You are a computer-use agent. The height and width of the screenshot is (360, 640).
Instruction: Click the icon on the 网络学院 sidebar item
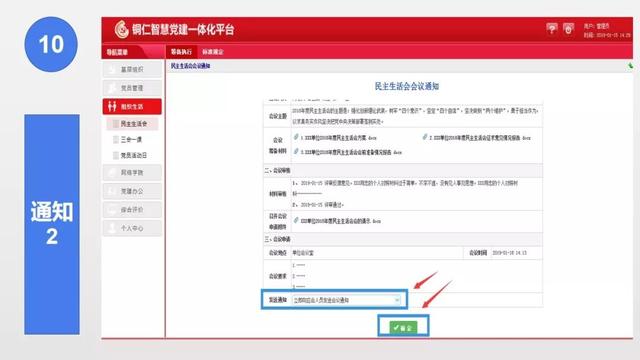pyautogui.click(x=112, y=172)
